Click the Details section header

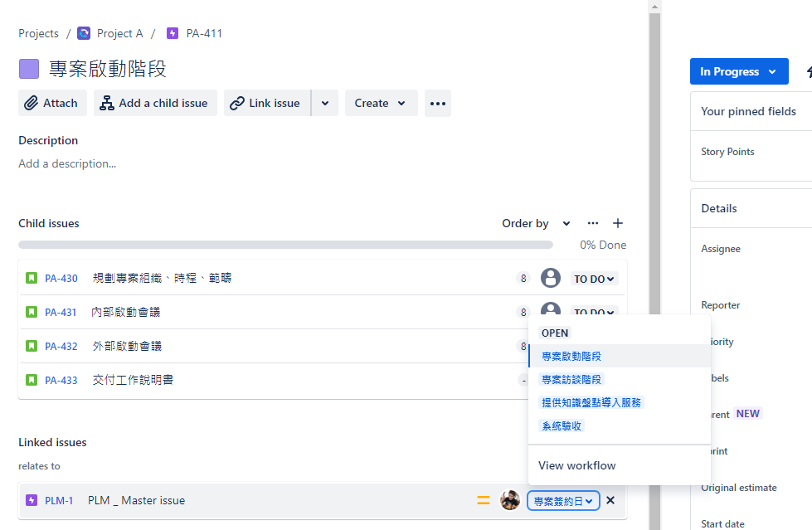(719, 208)
